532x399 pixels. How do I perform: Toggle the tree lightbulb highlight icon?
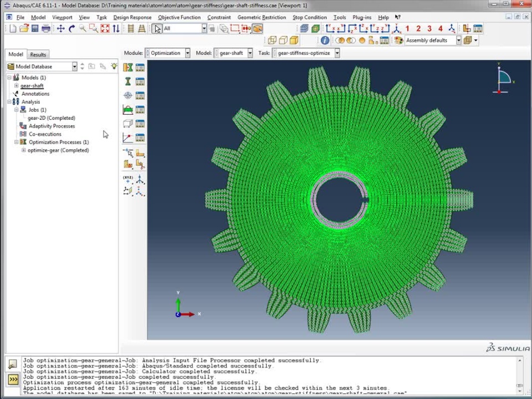point(114,66)
